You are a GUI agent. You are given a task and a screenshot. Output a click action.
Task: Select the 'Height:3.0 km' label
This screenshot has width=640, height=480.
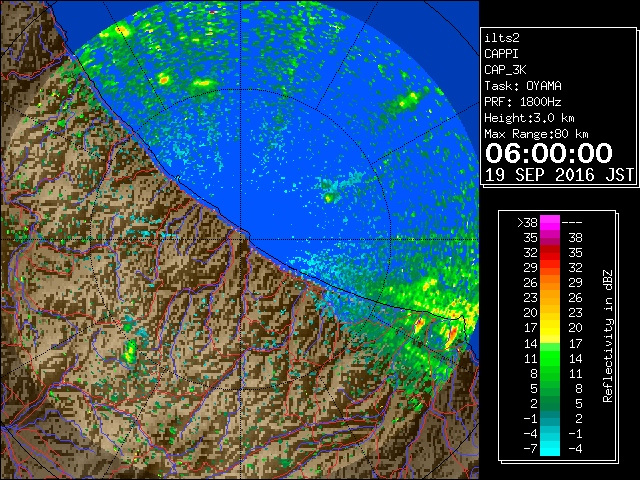pos(529,118)
